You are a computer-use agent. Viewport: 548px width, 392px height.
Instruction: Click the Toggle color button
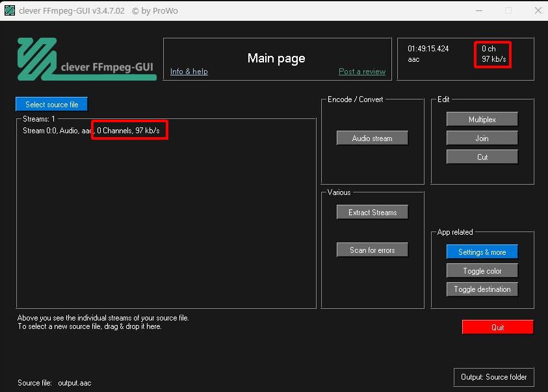point(482,271)
